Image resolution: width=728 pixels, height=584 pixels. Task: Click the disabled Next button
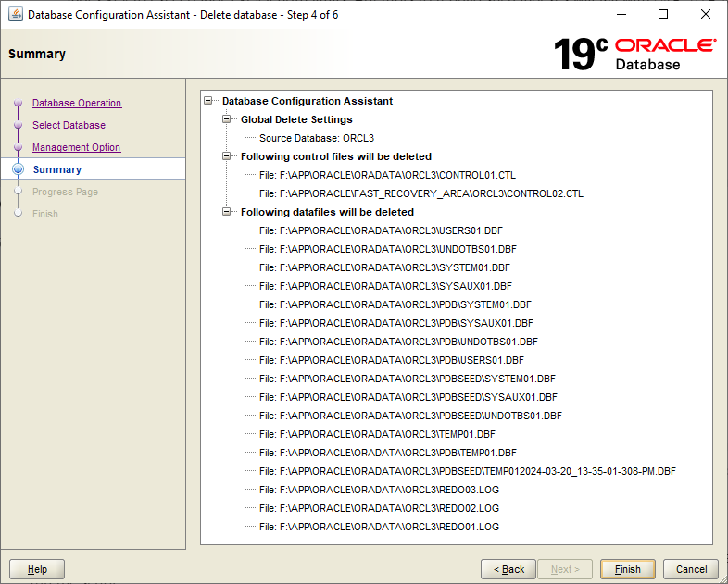565,569
